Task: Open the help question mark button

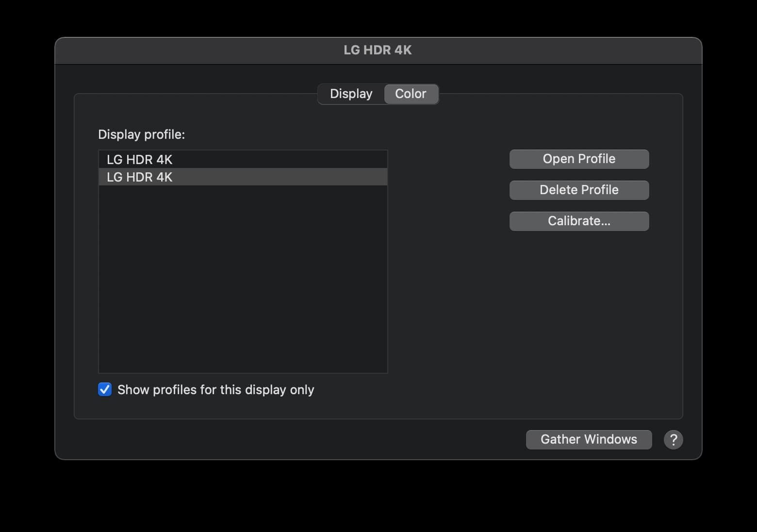Action: (673, 440)
